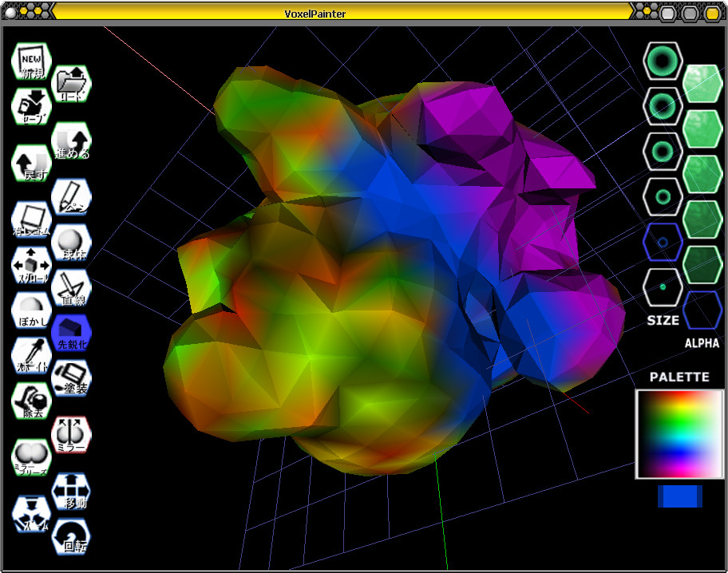Screen dimensions: 728x573
Task: Select the 消しゴム eraser tool
Action: 31,219
